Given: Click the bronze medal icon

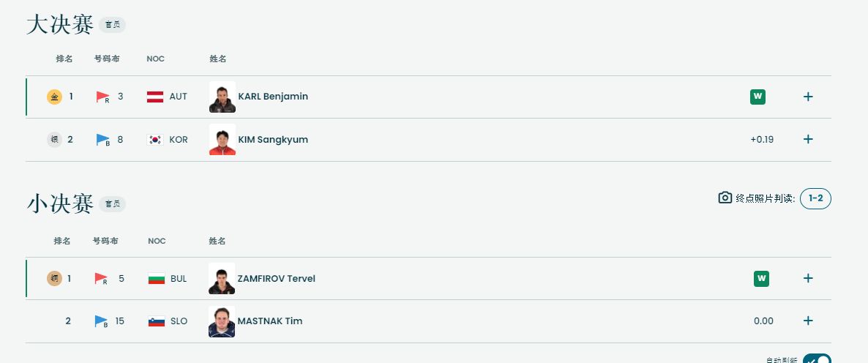Looking at the screenshot, I should [54, 278].
